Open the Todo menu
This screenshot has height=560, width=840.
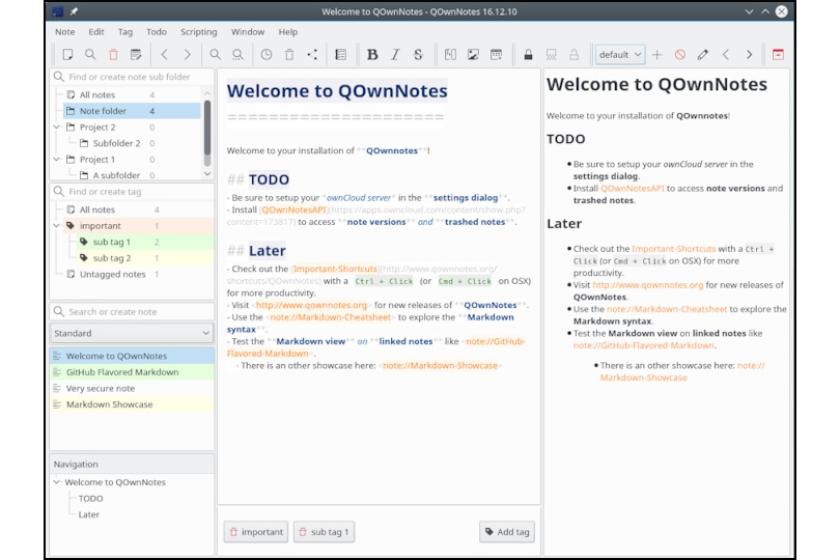click(156, 32)
